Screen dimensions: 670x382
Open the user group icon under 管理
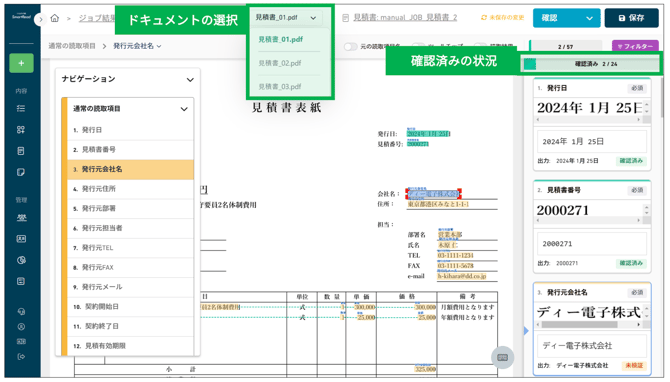point(21,218)
